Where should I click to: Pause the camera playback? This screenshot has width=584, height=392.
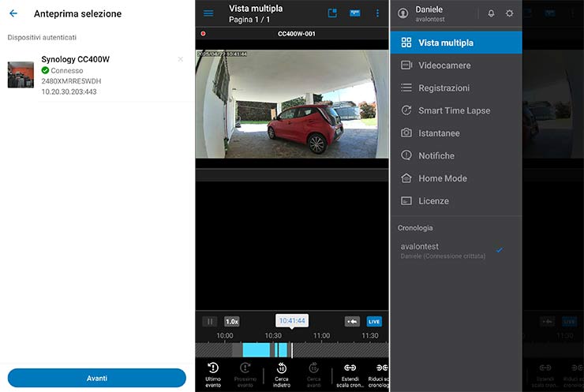(x=210, y=321)
